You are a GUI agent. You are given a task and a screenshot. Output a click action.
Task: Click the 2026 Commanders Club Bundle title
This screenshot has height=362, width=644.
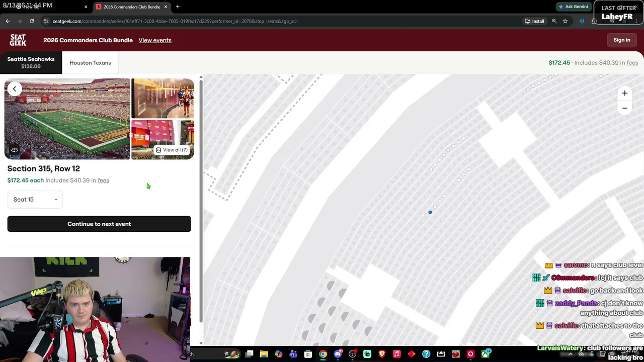click(x=88, y=40)
